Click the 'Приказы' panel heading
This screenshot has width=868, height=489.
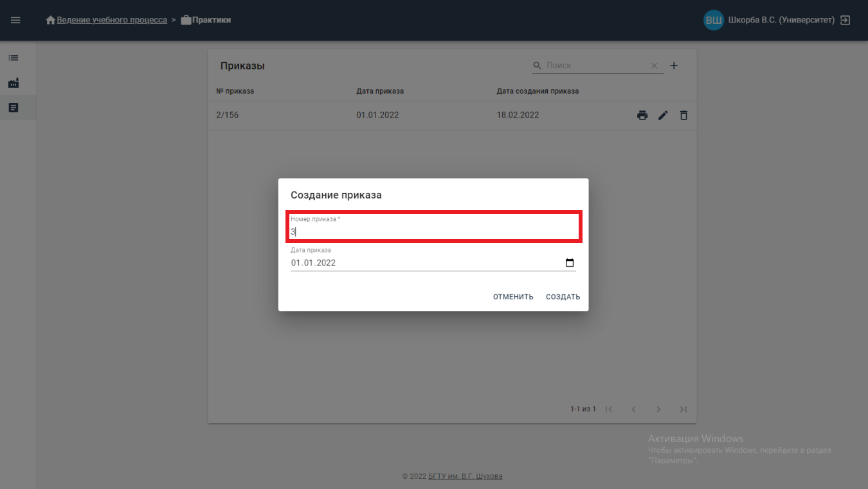pyautogui.click(x=242, y=66)
